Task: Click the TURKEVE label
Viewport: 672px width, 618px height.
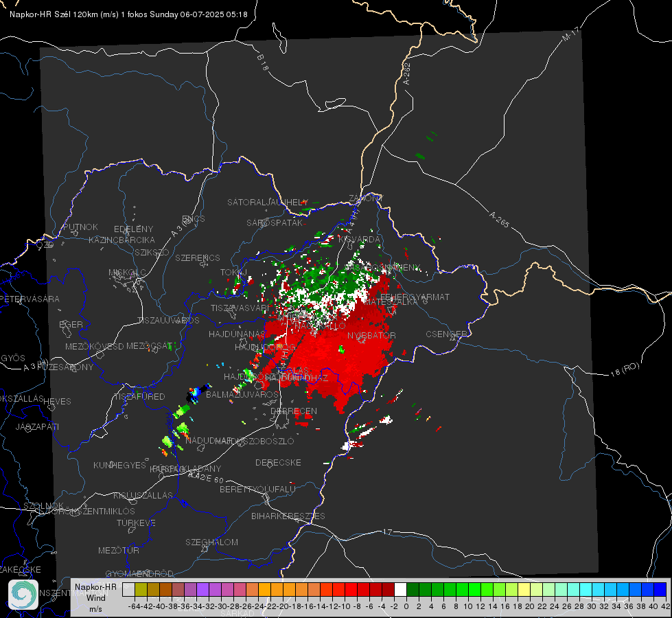Action: click(137, 523)
